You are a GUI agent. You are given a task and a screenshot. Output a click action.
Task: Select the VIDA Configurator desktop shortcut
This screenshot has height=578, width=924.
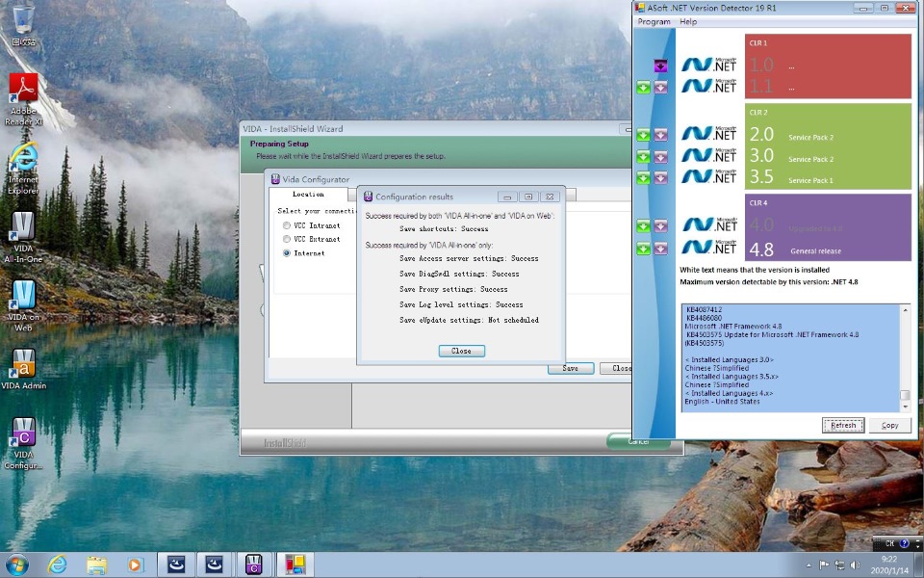[x=23, y=443]
